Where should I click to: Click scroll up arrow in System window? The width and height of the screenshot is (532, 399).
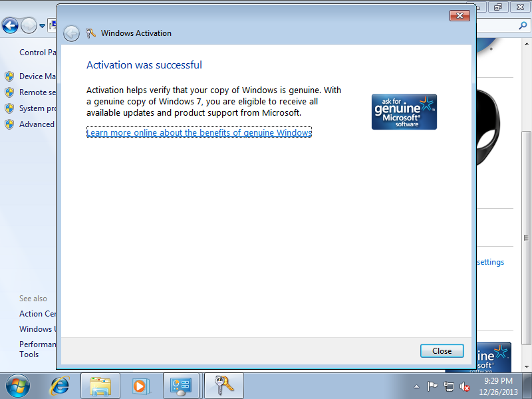[527, 44]
